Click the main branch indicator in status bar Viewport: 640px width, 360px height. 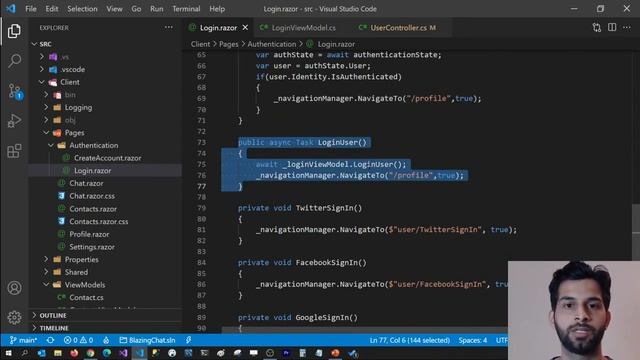23,340
